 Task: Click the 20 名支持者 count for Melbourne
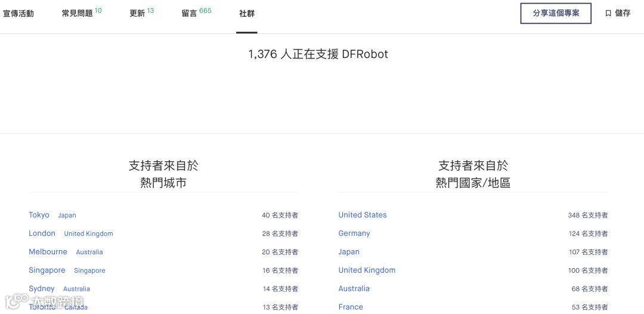(280, 253)
